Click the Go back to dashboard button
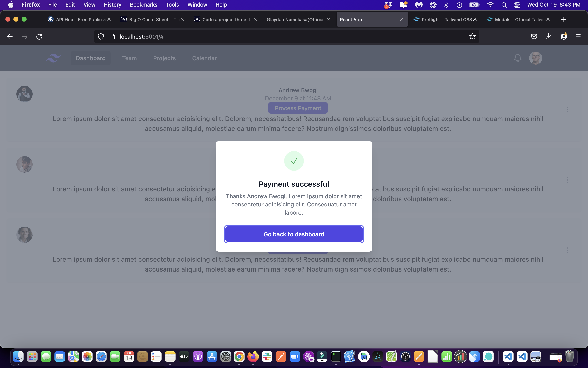The image size is (588, 368). point(294,234)
